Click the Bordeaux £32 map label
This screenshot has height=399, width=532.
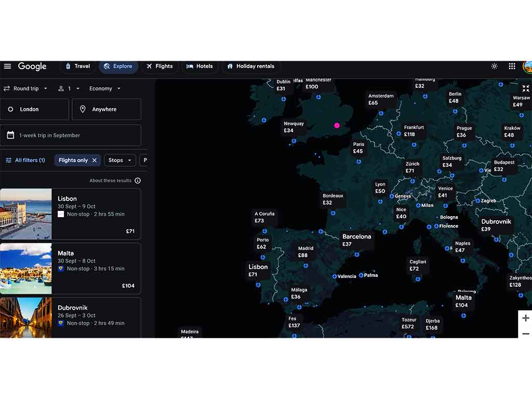click(x=332, y=199)
